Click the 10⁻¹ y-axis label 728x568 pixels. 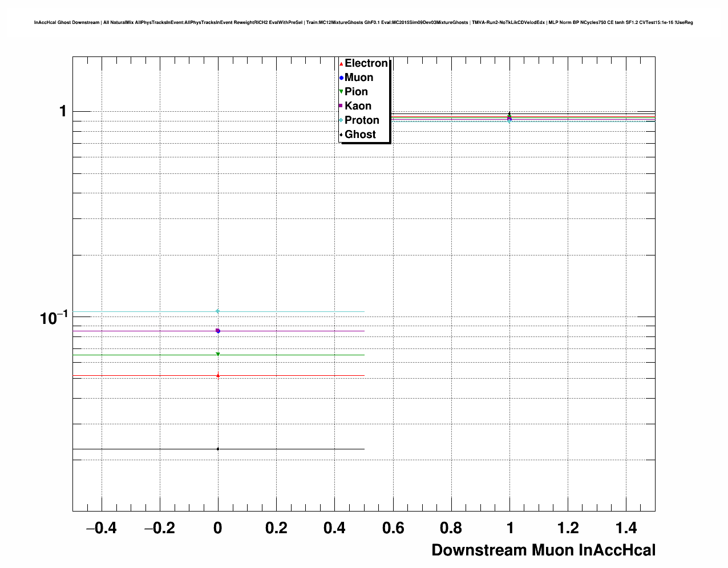point(54,318)
